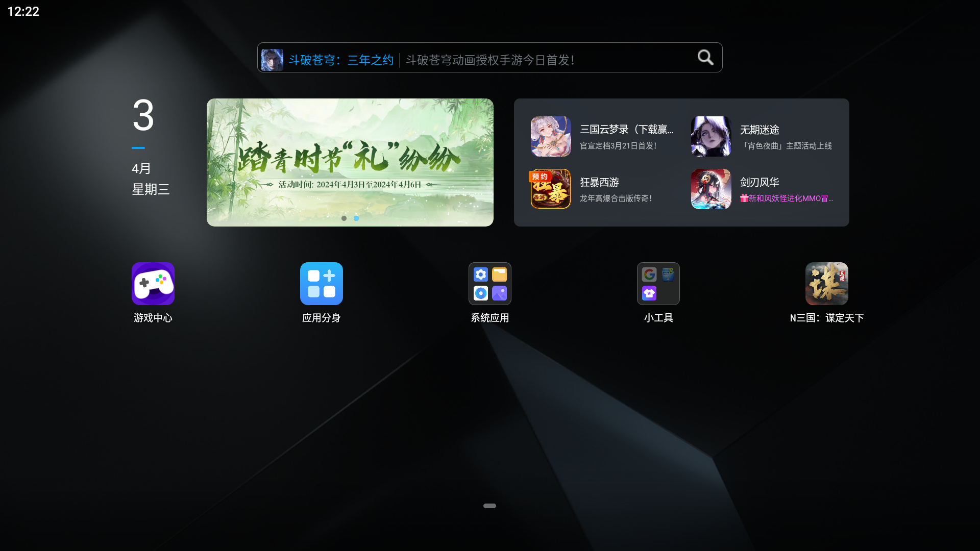980x551 pixels.
Task: Click the N三国：谋定天下 label
Action: pyautogui.click(x=827, y=318)
